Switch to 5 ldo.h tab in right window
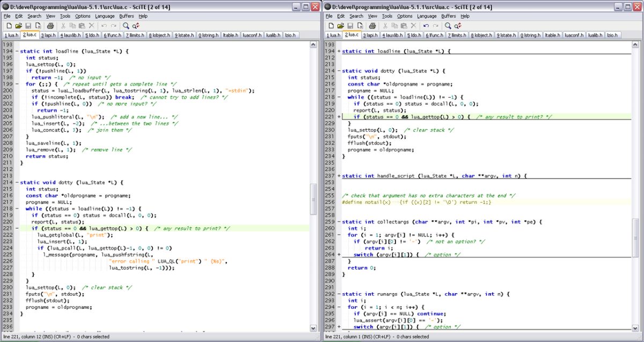 pyautogui.click(x=414, y=35)
